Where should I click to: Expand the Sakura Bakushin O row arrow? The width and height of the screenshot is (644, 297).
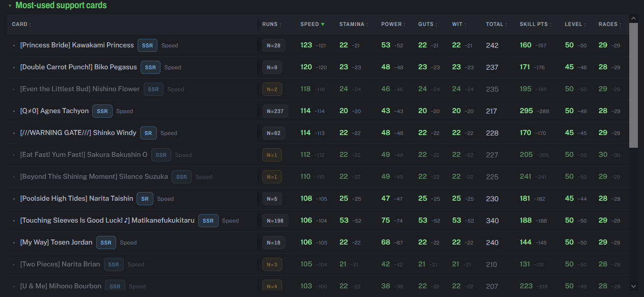click(x=14, y=155)
